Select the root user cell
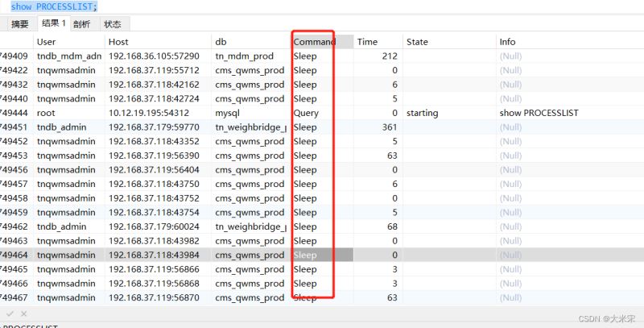Screen dimensions: 644x328 pos(46,113)
